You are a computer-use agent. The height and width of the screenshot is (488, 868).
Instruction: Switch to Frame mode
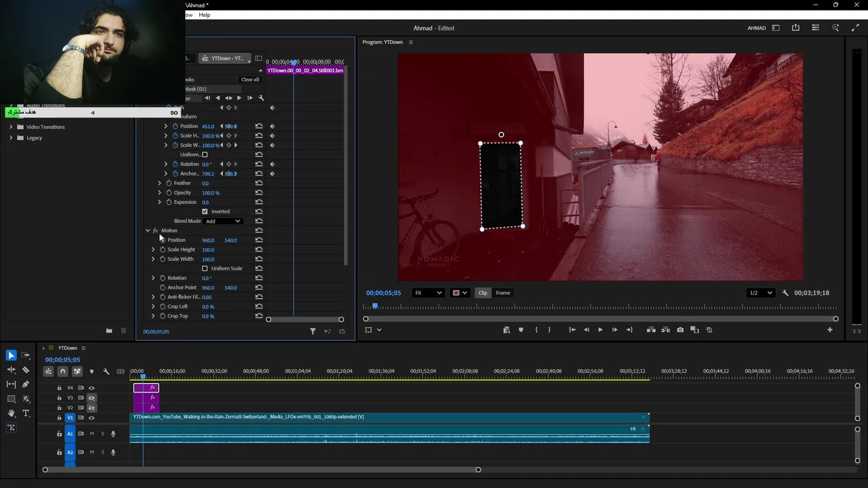tap(502, 293)
